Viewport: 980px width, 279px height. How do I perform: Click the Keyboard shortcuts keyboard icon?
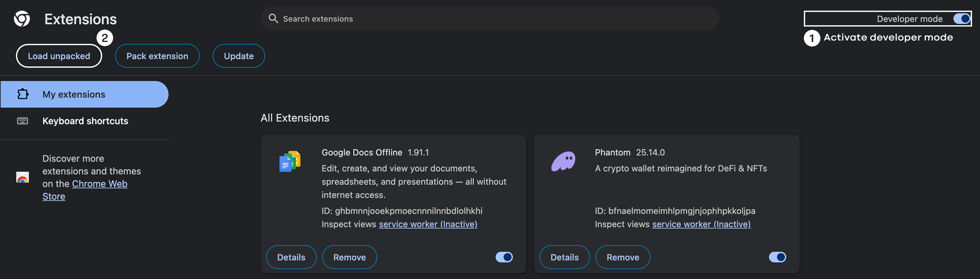click(x=23, y=121)
